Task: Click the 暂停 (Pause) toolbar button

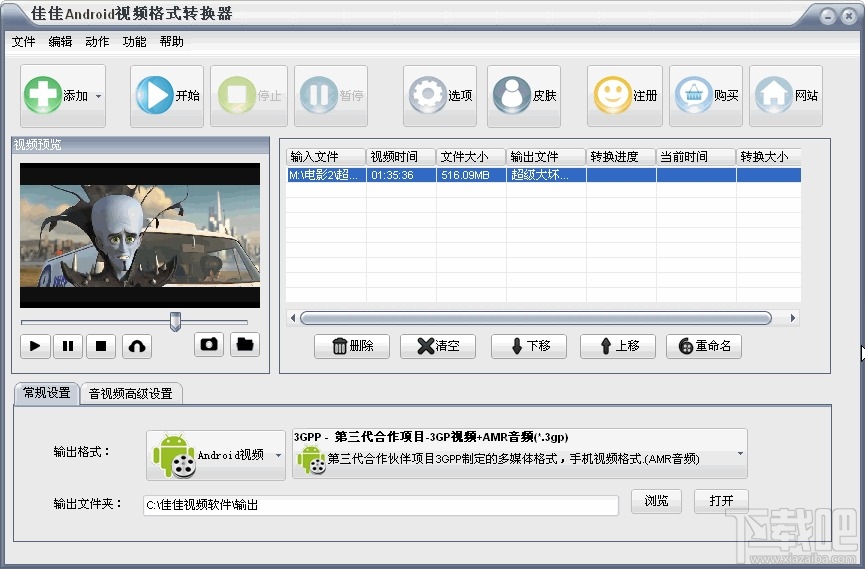Action: pos(331,95)
